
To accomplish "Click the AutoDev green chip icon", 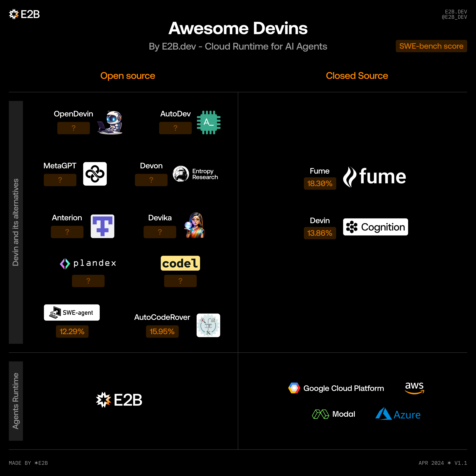I will [208, 122].
